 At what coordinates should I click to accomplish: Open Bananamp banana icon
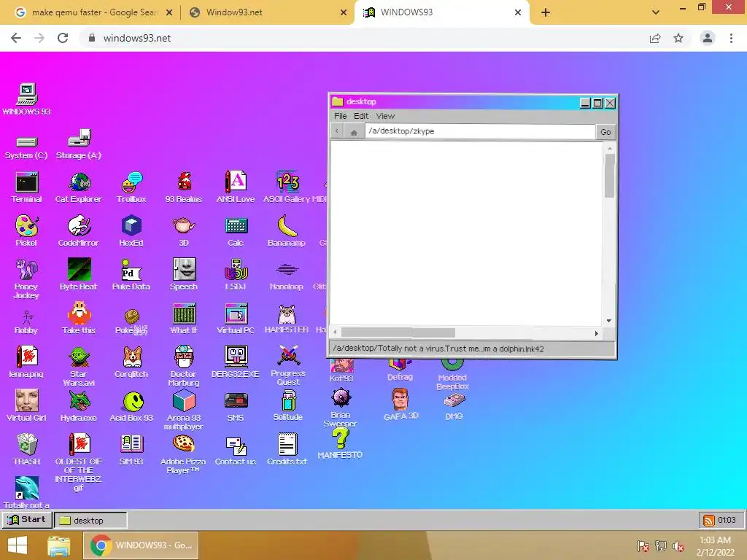287,230
